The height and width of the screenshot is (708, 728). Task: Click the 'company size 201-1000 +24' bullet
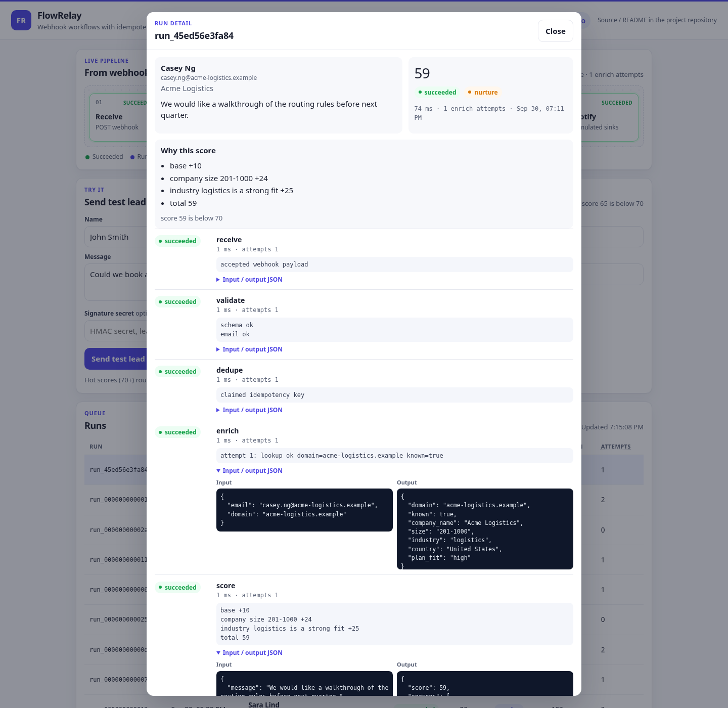(219, 179)
